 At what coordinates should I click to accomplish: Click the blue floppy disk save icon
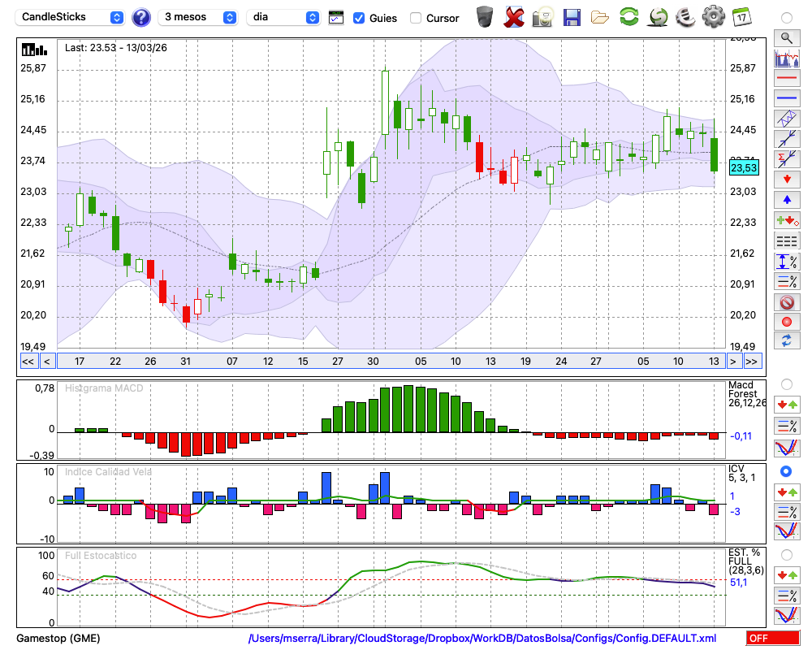pos(572,17)
